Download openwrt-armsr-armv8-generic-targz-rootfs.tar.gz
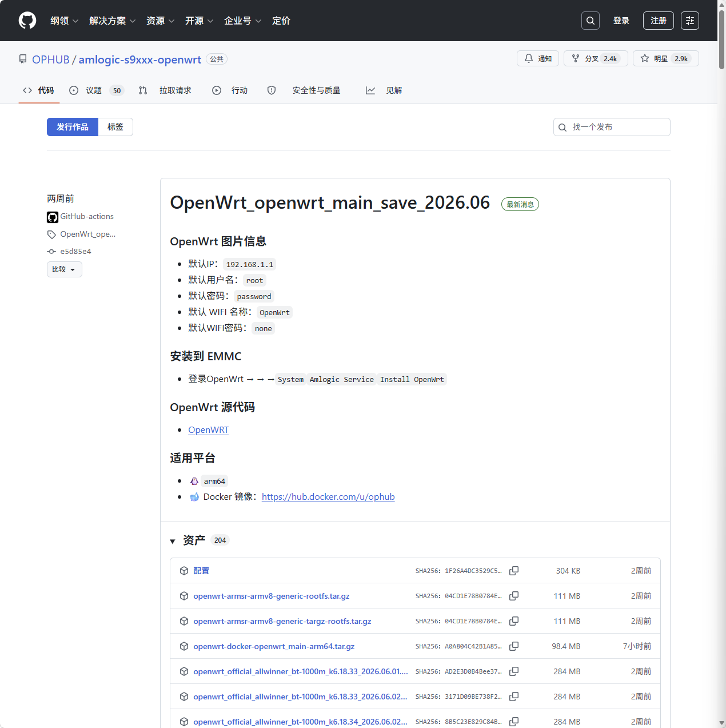 [282, 621]
